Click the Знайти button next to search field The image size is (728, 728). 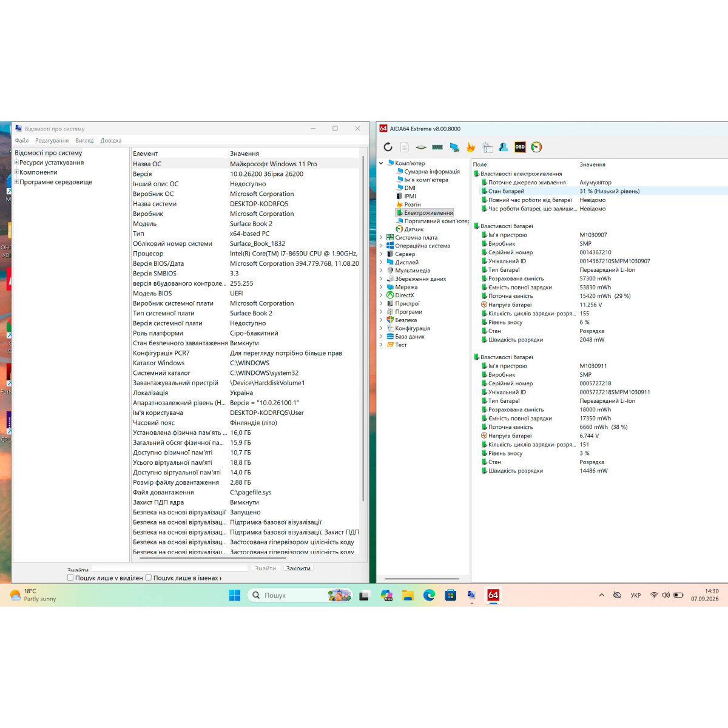pyautogui.click(x=265, y=568)
